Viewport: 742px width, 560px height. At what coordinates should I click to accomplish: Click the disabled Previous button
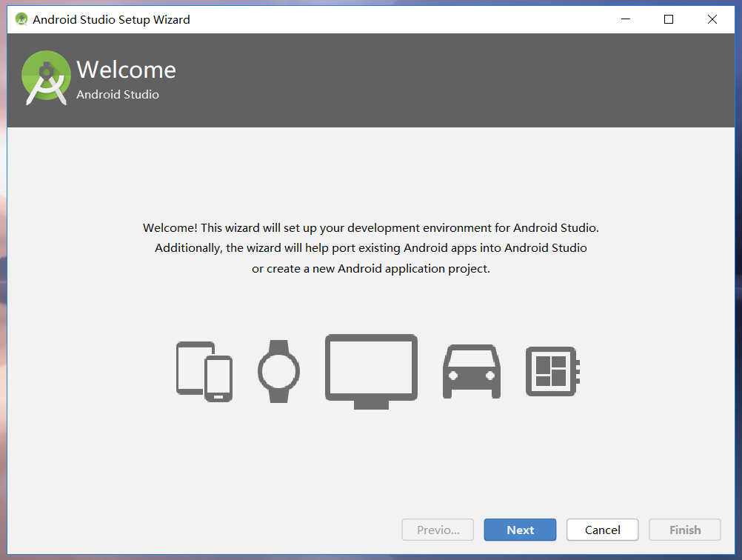[x=438, y=530]
